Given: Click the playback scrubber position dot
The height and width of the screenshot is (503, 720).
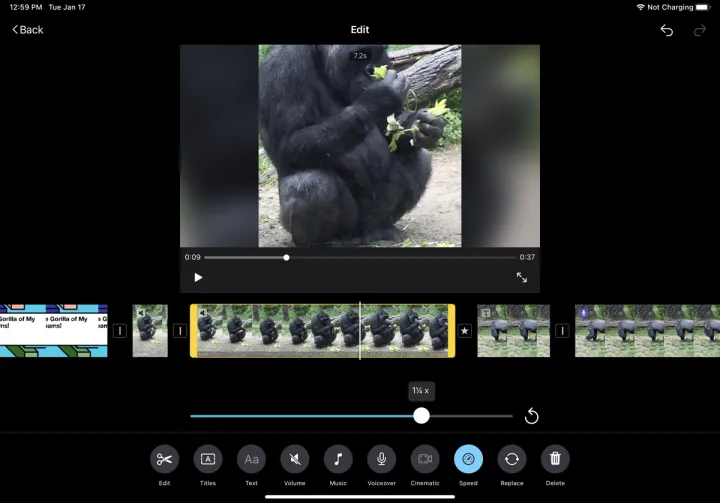Looking at the screenshot, I should pos(287,257).
